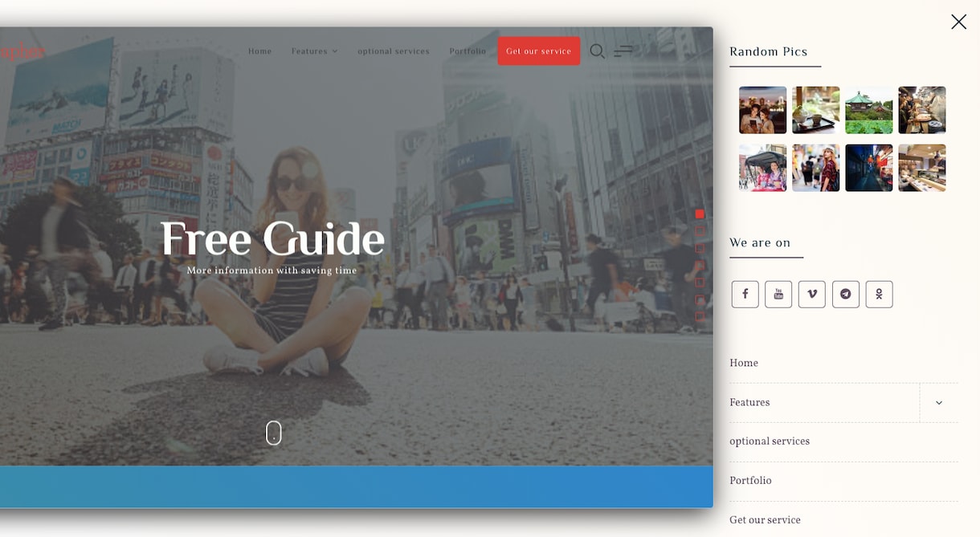Click the Random Pics heading
The width and height of the screenshot is (980, 537).
tap(769, 51)
